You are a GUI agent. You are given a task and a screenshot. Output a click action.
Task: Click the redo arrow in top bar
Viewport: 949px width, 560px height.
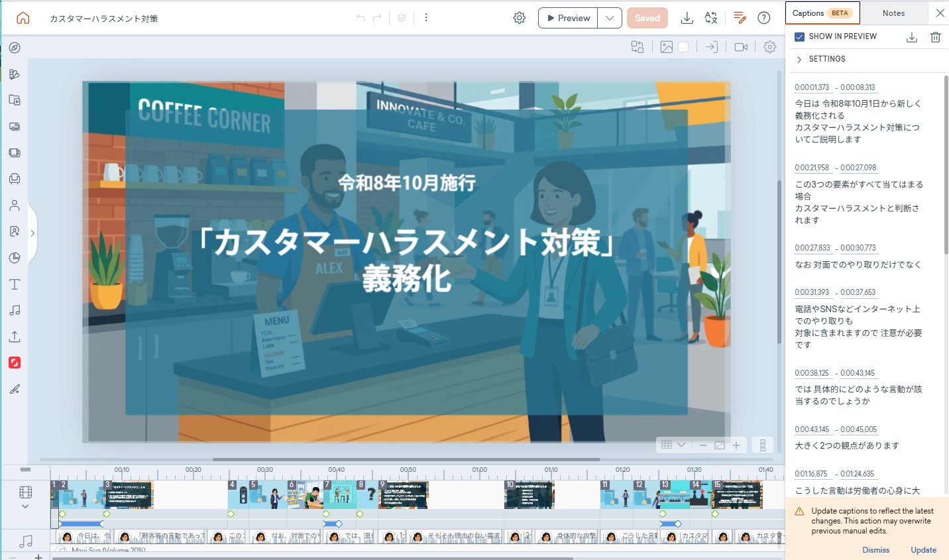(x=377, y=18)
